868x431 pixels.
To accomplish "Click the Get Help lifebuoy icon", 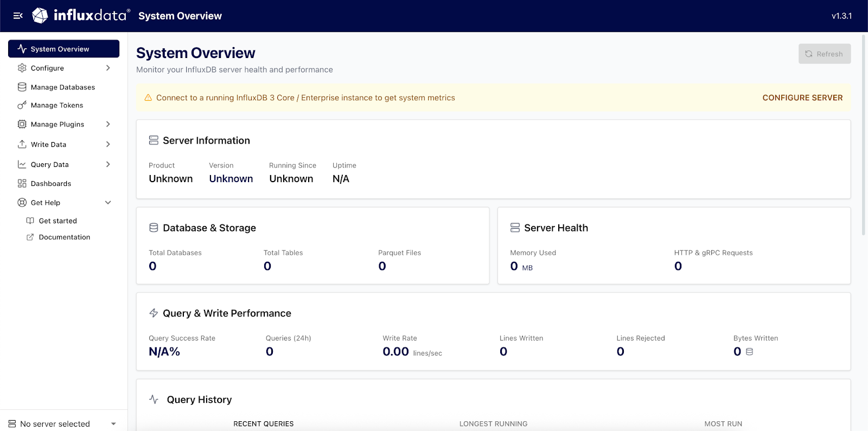I will tap(22, 202).
